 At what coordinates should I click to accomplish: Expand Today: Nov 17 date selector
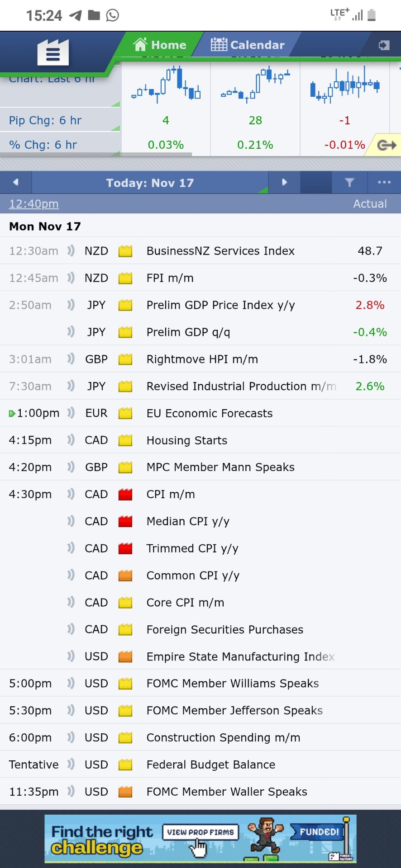[x=150, y=183]
